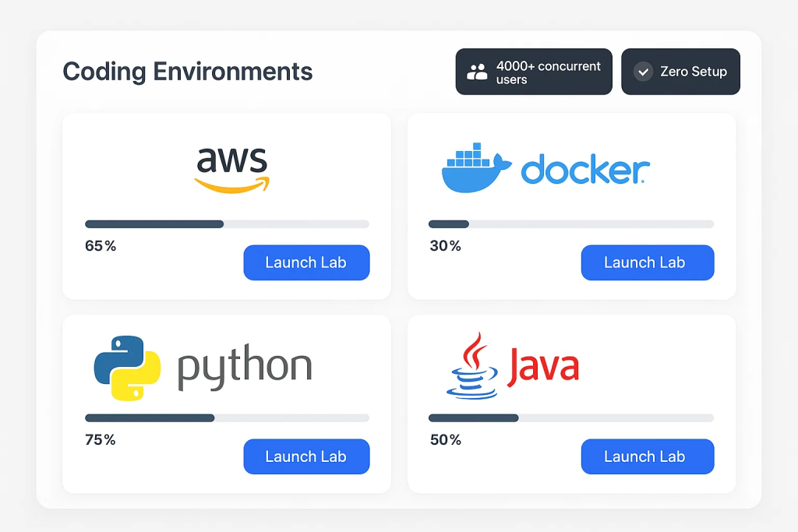Screen dimensions: 798x532
Task: Click the Java 50% progress label
Action: 445,439
